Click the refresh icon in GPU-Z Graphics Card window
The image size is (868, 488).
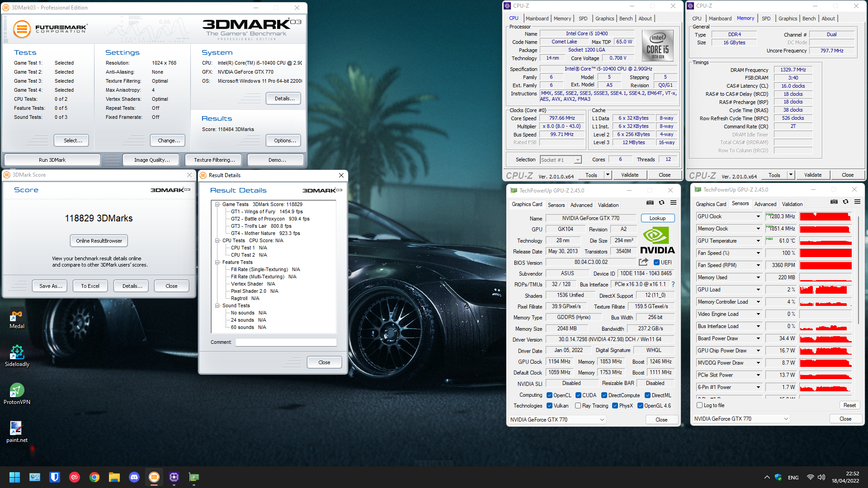pos(661,202)
